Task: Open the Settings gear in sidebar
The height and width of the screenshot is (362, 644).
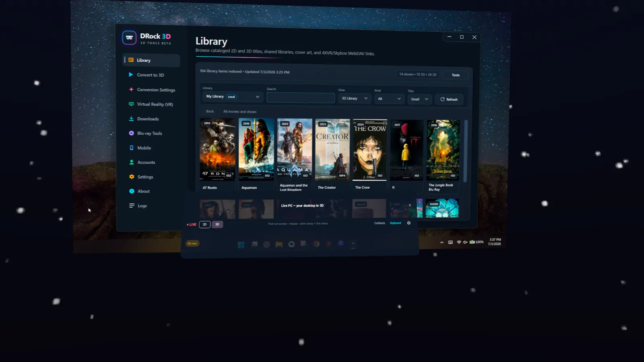Action: [132, 177]
